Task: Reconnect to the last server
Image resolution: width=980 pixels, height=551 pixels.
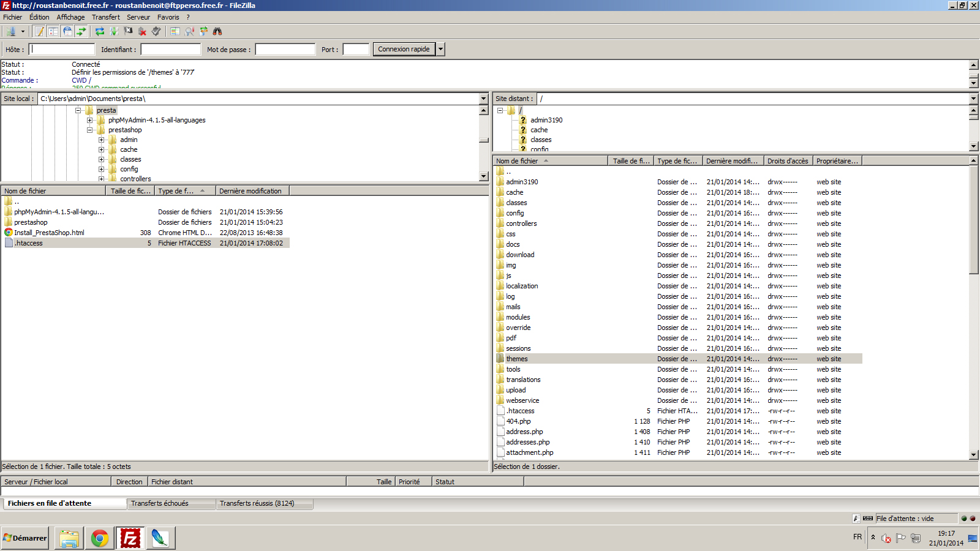Action: 156,31
